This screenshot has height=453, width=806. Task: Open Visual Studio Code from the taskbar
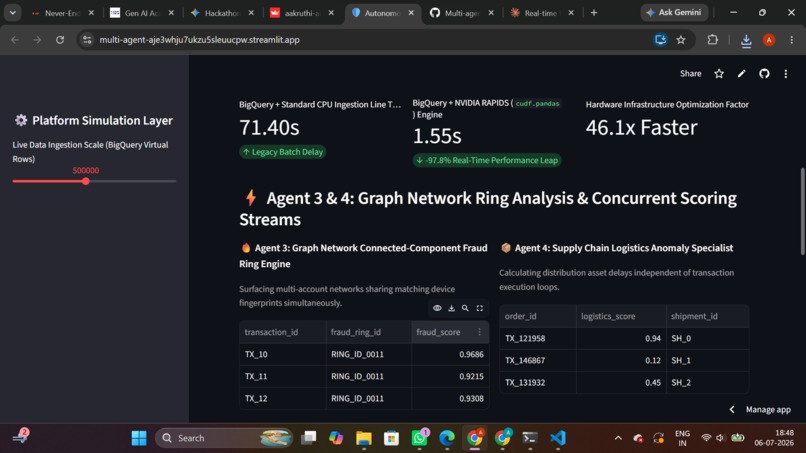pyautogui.click(x=558, y=438)
